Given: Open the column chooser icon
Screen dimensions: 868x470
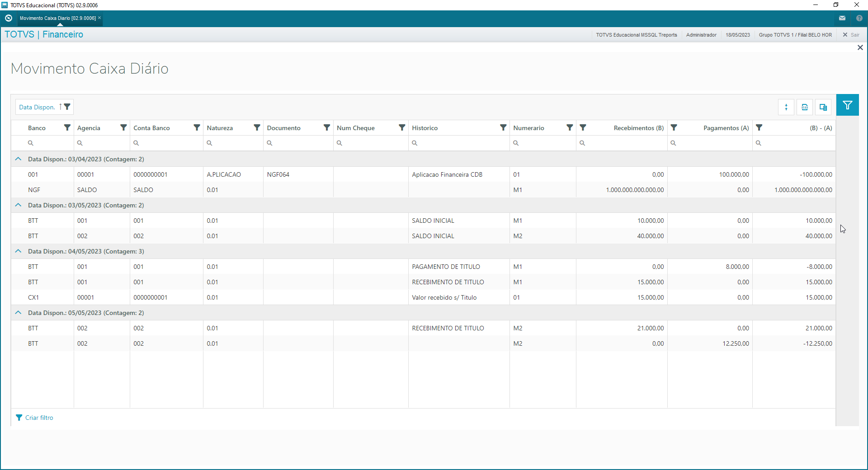Looking at the screenshot, I should pos(823,107).
